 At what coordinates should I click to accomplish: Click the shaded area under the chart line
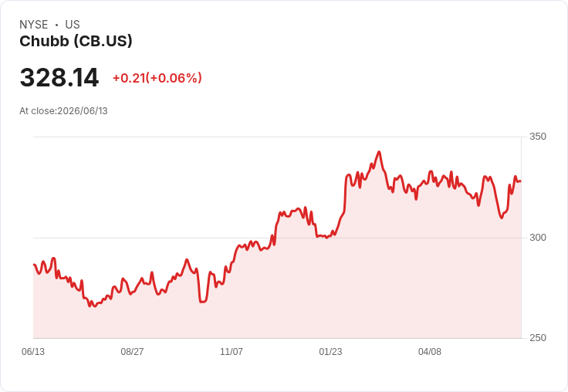click(x=277, y=308)
